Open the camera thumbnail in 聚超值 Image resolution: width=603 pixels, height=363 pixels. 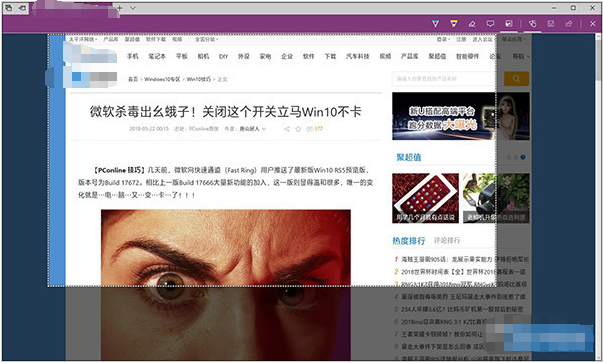(496, 198)
